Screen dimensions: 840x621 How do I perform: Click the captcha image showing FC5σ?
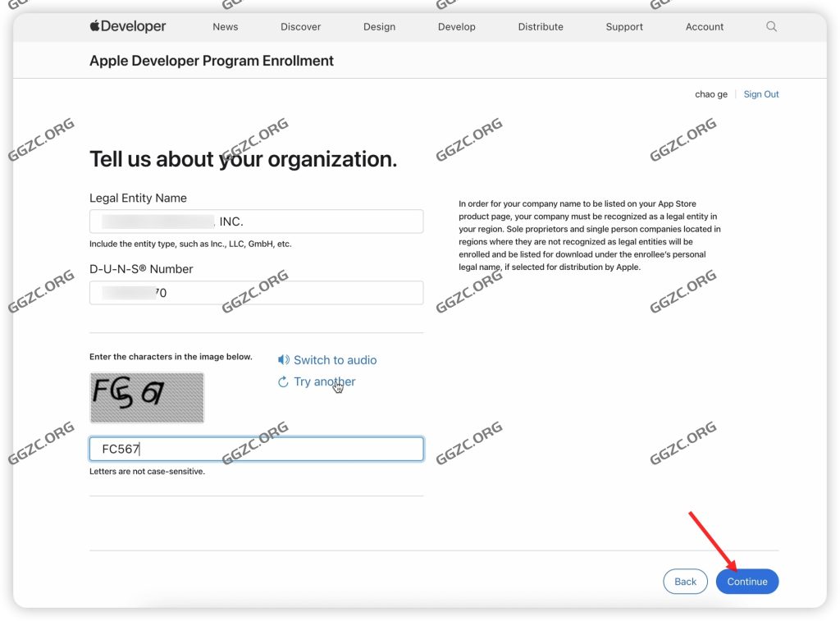[x=147, y=398]
